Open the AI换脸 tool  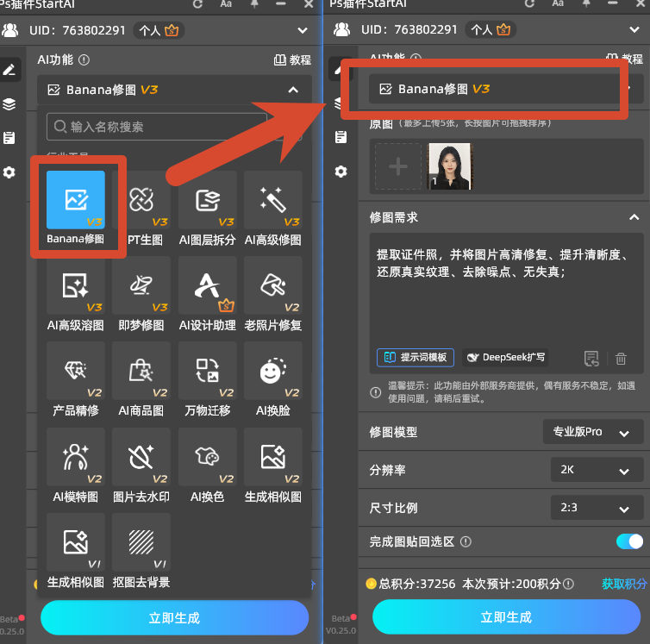[273, 371]
